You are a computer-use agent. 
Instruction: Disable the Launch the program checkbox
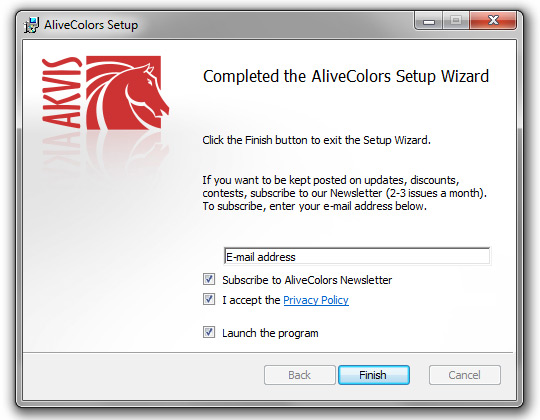pos(209,332)
